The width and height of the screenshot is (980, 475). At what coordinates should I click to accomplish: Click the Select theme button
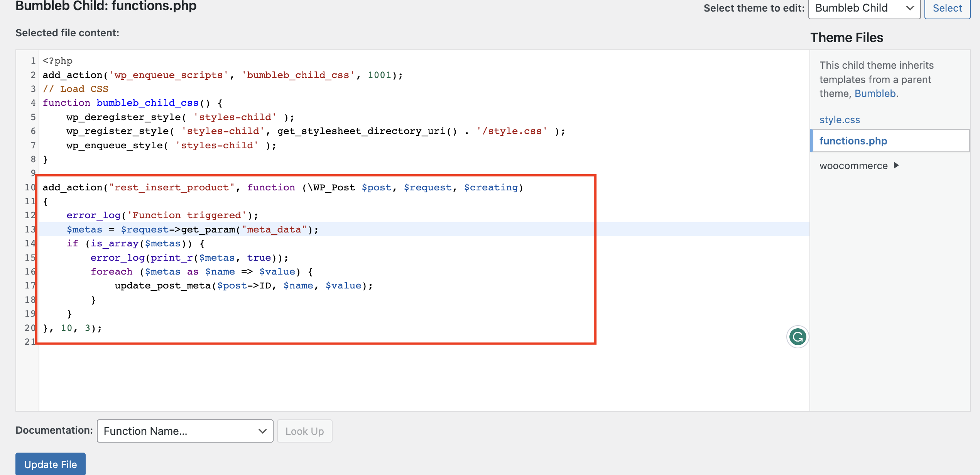(947, 8)
